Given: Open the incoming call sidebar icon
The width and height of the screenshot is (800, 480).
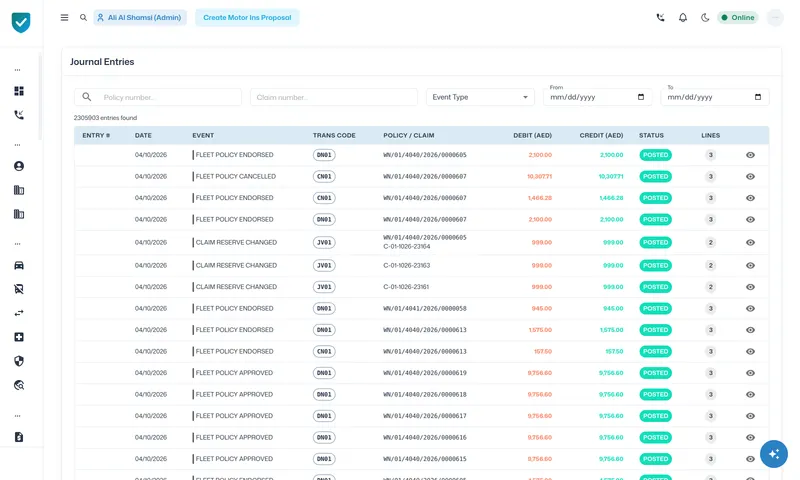Looking at the screenshot, I should pyautogui.click(x=19, y=115).
